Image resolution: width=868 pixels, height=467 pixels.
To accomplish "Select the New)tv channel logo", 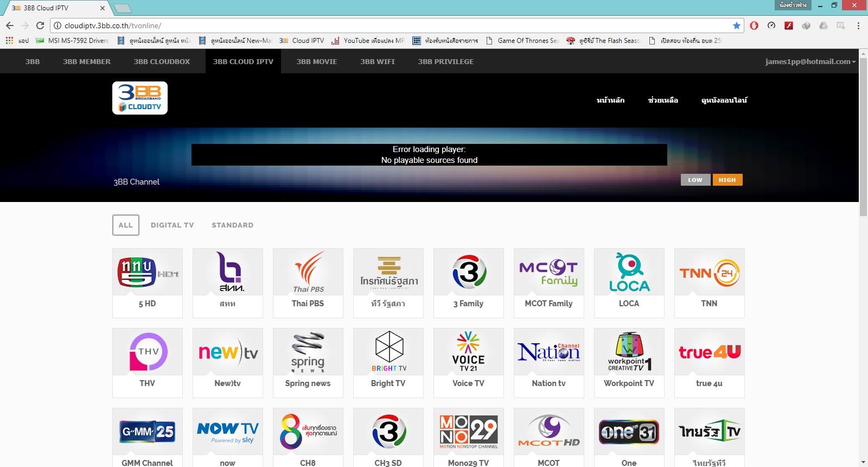I will [x=228, y=352].
